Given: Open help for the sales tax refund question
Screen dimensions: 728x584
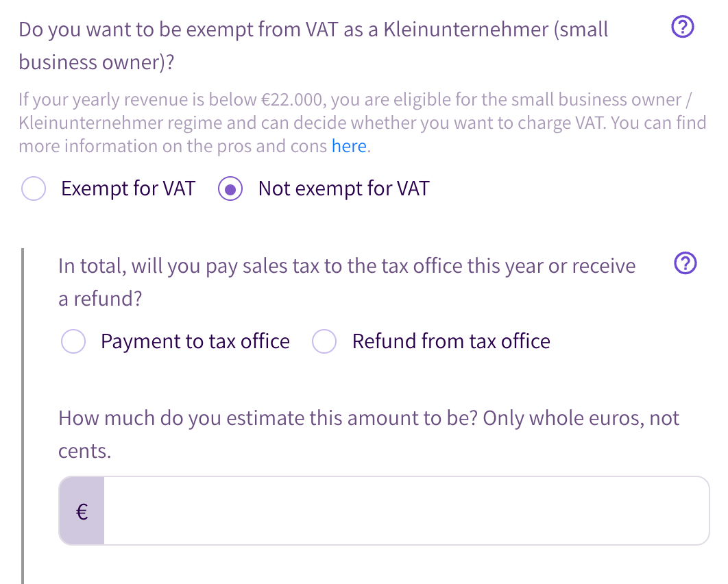Looking at the screenshot, I should tap(685, 264).
